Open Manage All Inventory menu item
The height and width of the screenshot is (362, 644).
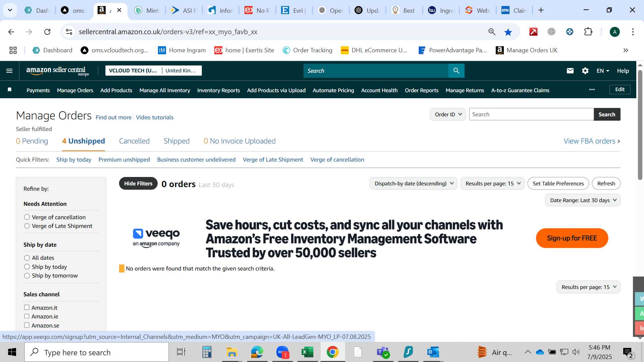[x=165, y=90]
